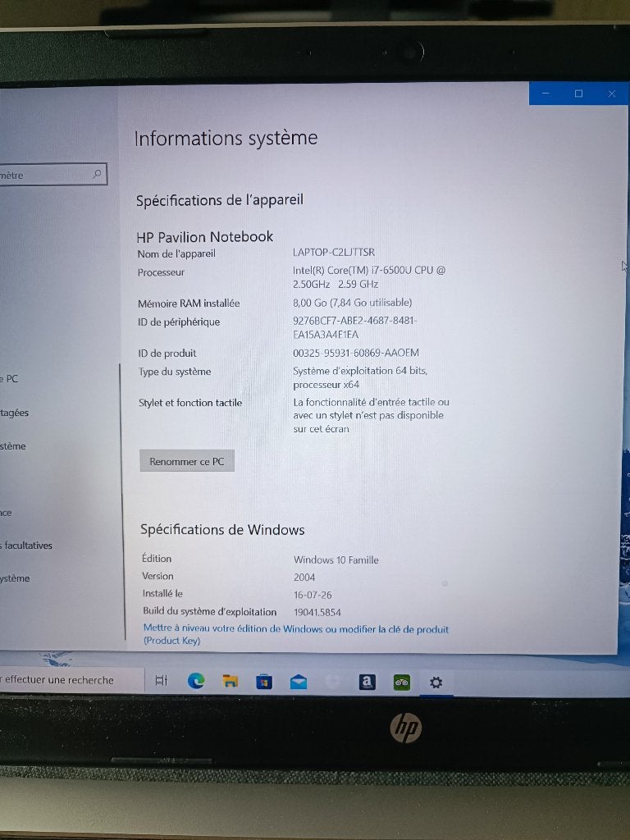
Task: Click the 'Stylet et fonction tactile' label
Action: 190,402
